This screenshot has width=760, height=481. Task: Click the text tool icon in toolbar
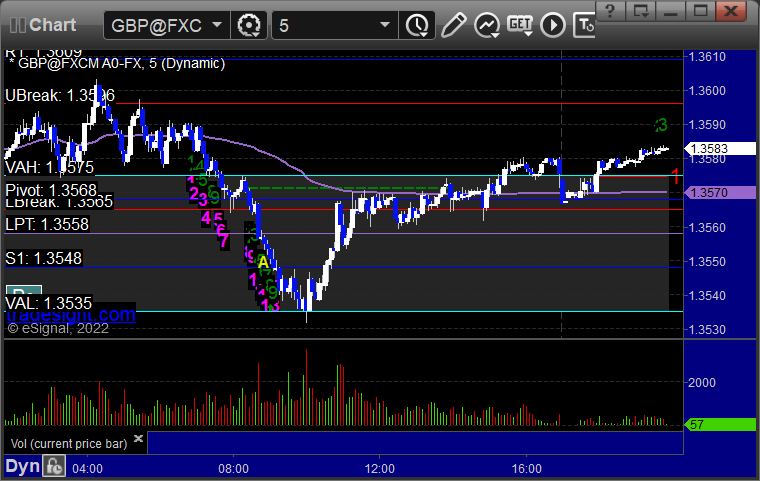coord(584,25)
